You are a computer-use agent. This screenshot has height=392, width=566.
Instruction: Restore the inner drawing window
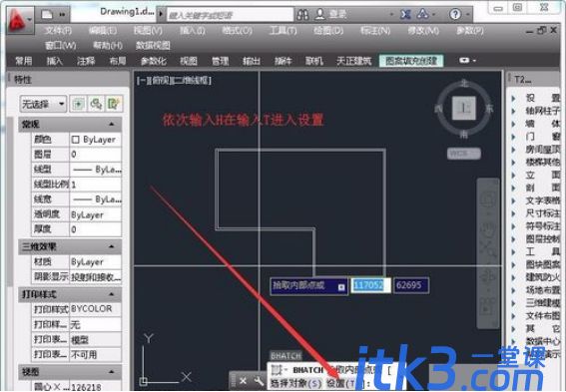coord(541,31)
